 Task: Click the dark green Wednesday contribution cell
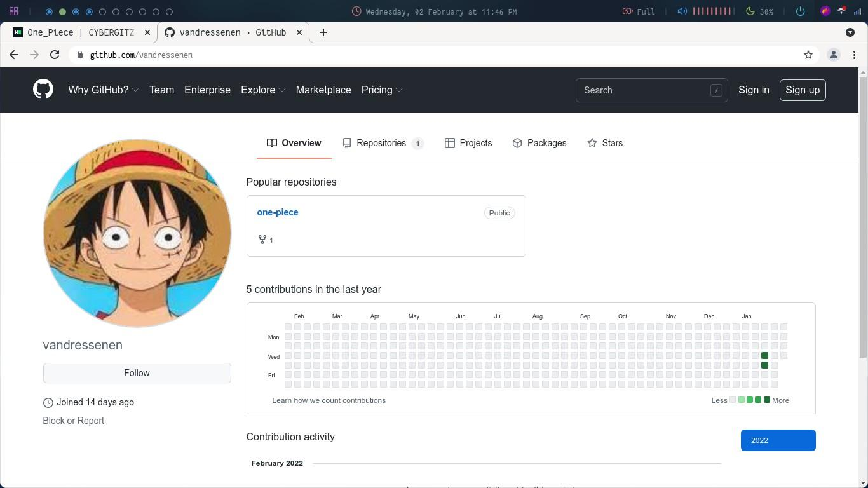tap(764, 355)
